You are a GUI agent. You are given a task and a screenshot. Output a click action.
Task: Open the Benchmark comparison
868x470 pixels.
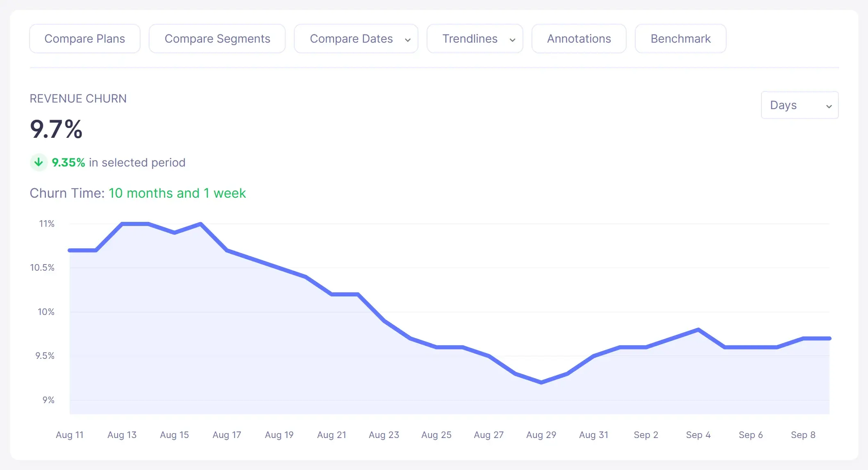tap(681, 39)
